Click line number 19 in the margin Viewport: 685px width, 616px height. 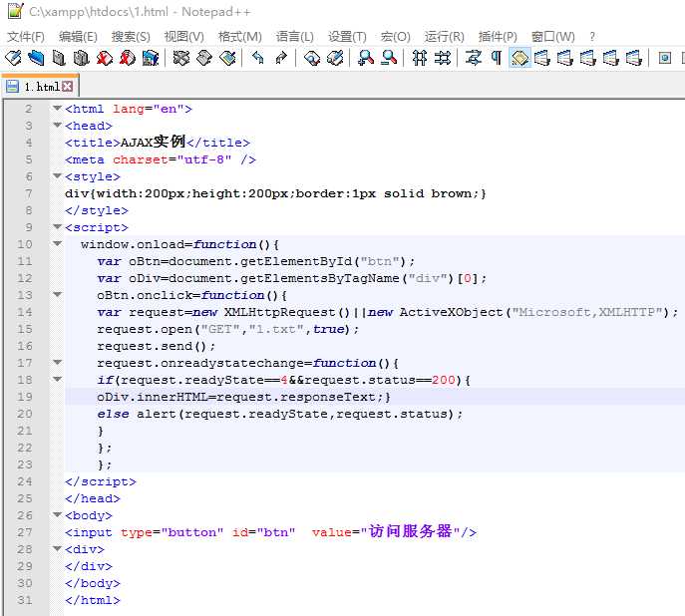(25, 397)
